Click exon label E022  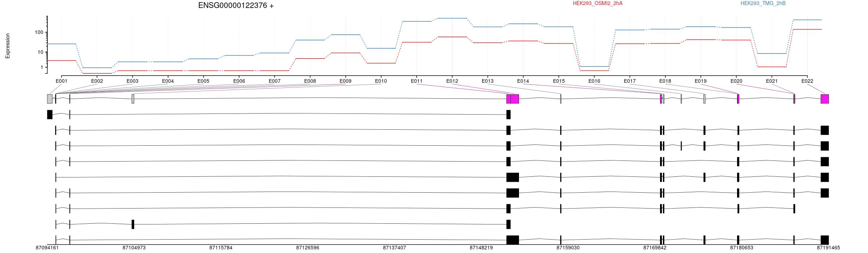(x=807, y=81)
